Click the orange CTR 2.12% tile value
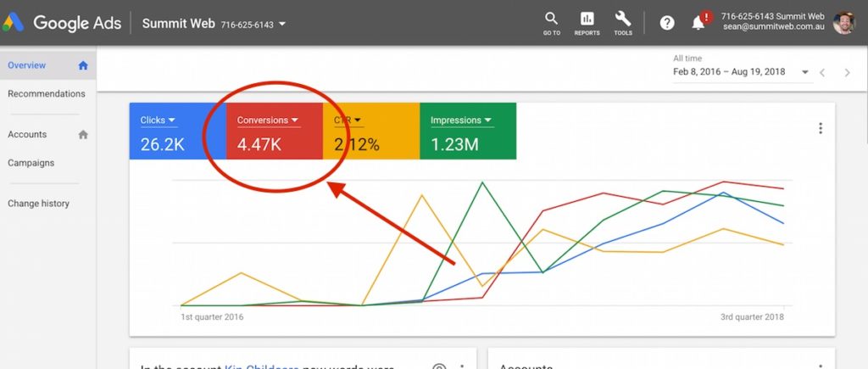868x369 pixels. pyautogui.click(x=357, y=145)
